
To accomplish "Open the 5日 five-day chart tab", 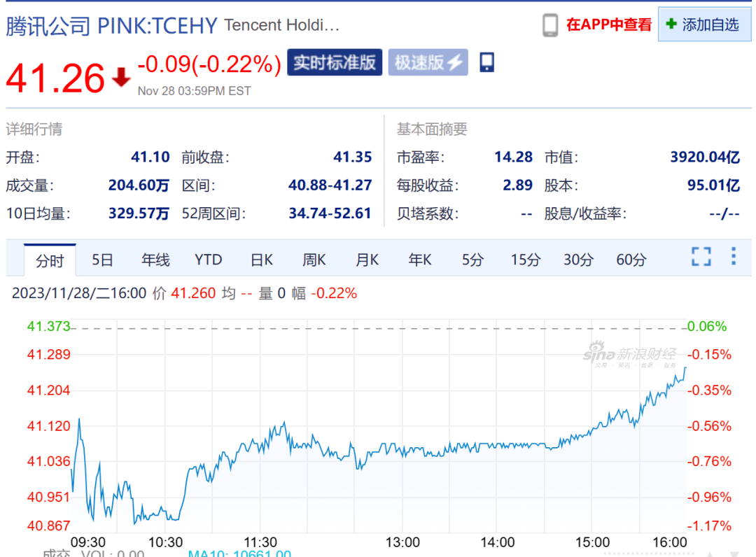I will pyautogui.click(x=102, y=260).
